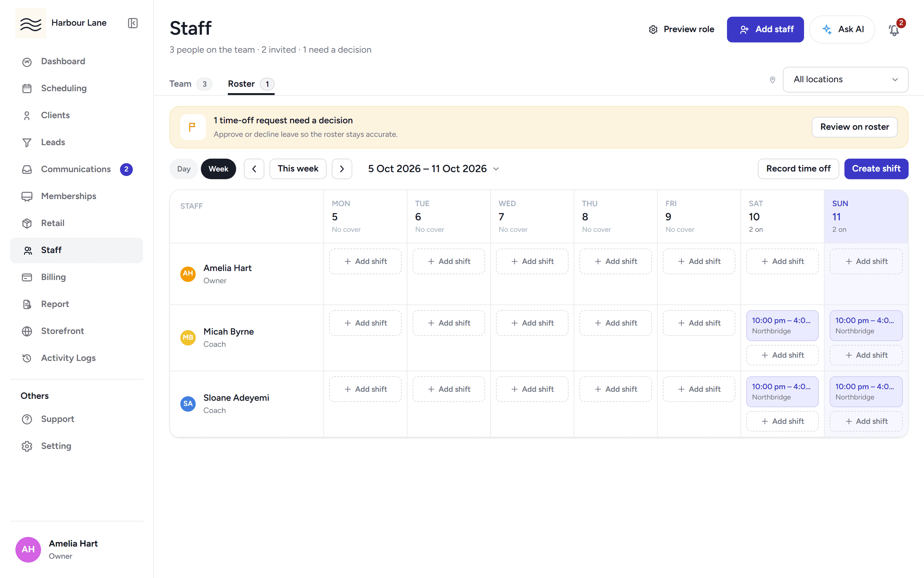
Task: Click Review on roster button
Action: point(854,127)
